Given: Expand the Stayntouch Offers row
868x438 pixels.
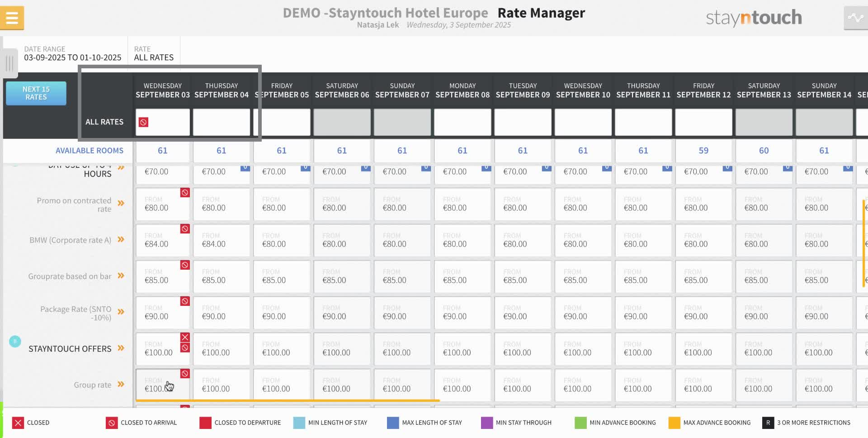Looking at the screenshot, I should pos(121,348).
